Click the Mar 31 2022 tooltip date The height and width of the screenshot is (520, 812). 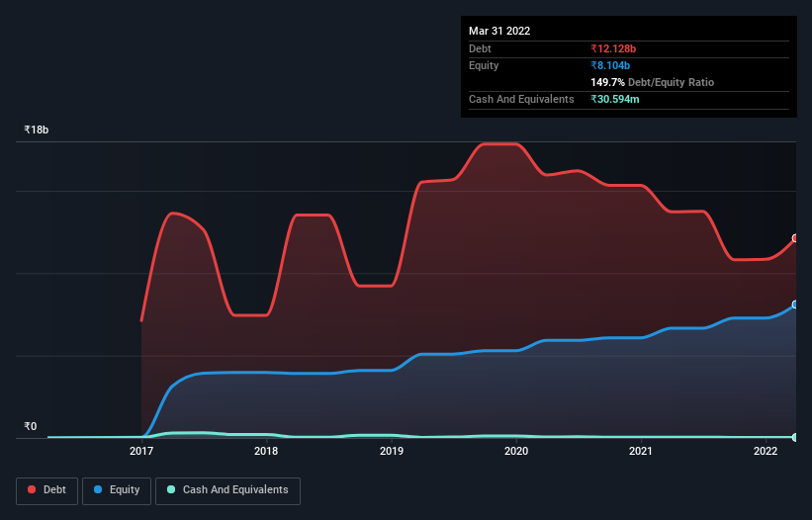[499, 31]
